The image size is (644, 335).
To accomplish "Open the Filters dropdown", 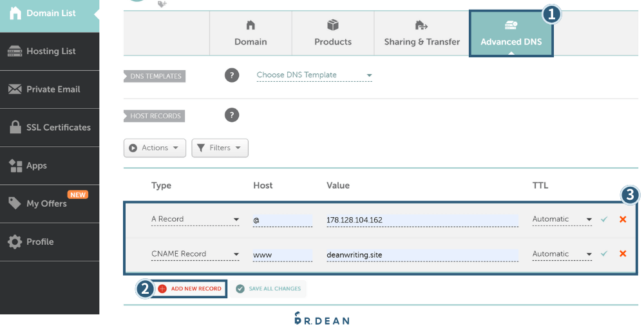I will [x=220, y=148].
